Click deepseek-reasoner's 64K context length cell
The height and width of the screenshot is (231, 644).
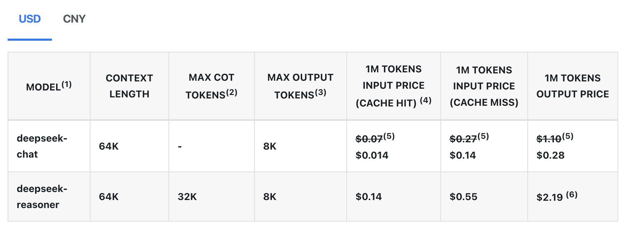point(109,197)
